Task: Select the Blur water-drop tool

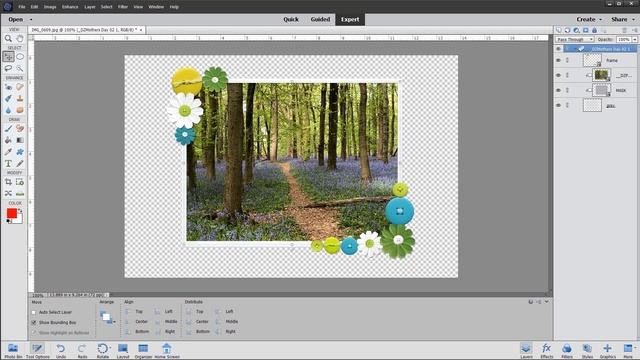Action: (8, 110)
